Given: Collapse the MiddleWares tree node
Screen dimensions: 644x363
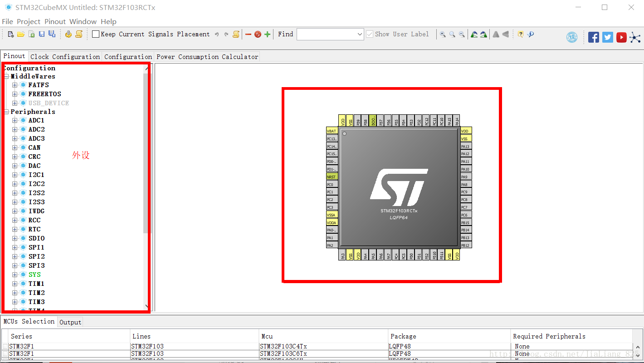Looking at the screenshot, I should pyautogui.click(x=6, y=76).
